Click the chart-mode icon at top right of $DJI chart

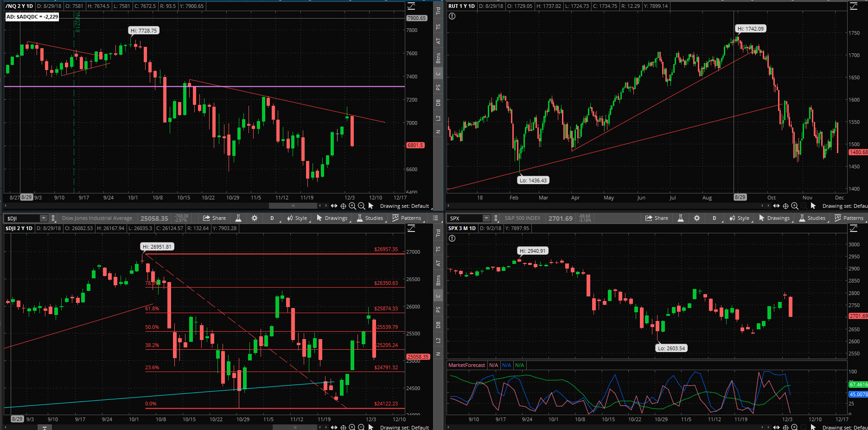pyautogui.click(x=411, y=228)
